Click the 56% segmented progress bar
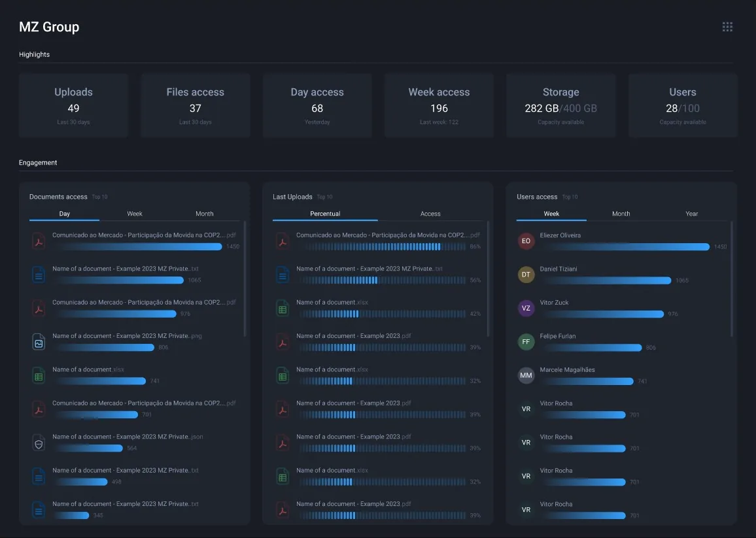The height and width of the screenshot is (538, 756). click(x=381, y=280)
